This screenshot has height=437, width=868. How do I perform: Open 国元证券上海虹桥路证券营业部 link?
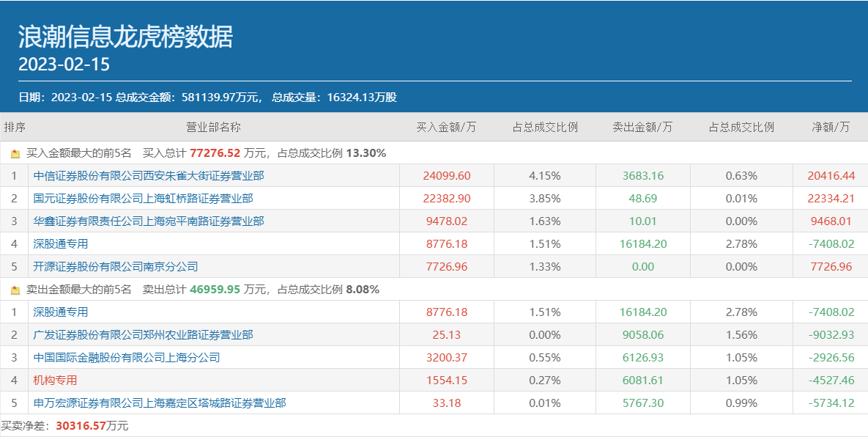click(x=143, y=199)
